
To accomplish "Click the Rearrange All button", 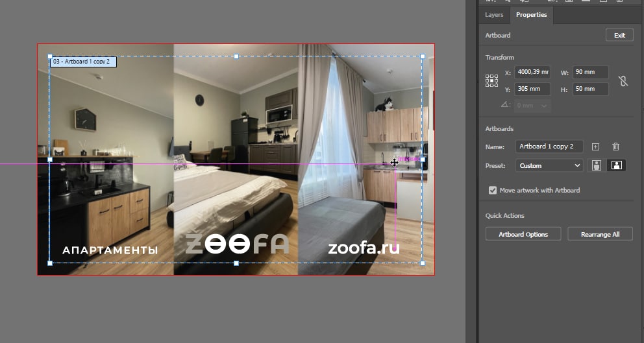I will 600,234.
